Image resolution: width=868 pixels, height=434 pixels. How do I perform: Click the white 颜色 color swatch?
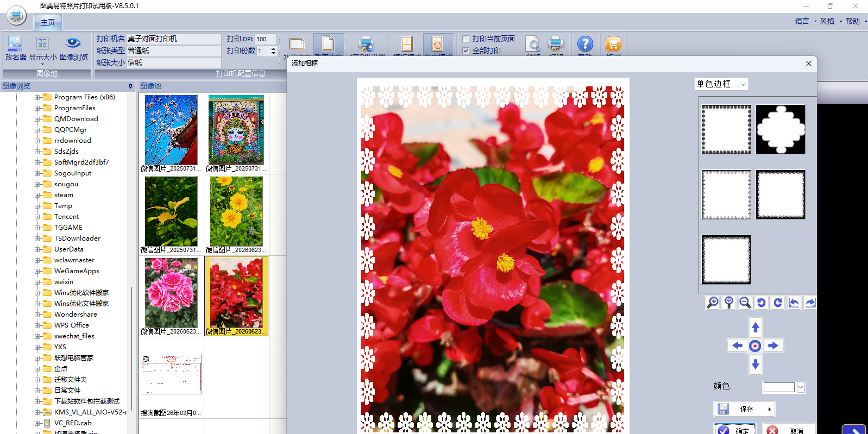[x=779, y=387]
